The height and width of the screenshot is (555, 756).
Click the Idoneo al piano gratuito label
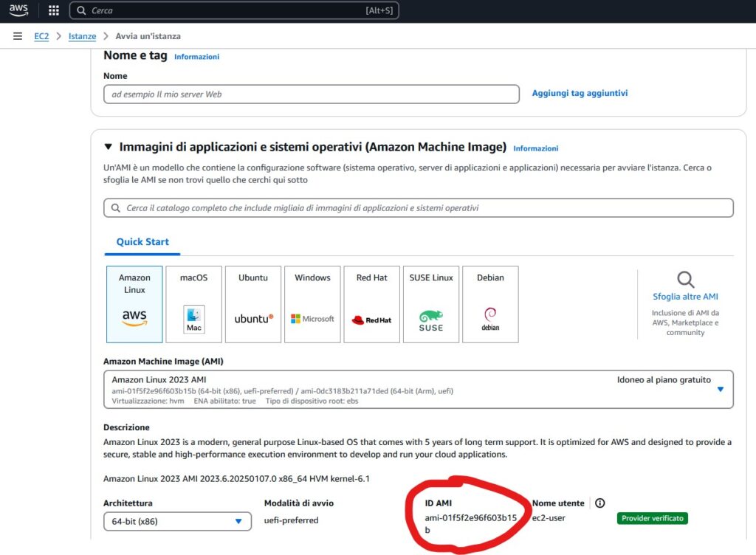(x=664, y=379)
